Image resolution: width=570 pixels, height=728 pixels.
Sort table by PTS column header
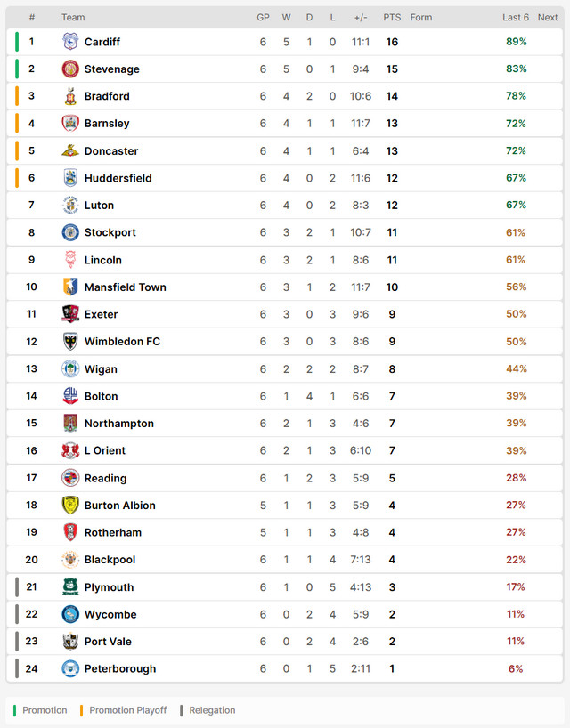(392, 18)
